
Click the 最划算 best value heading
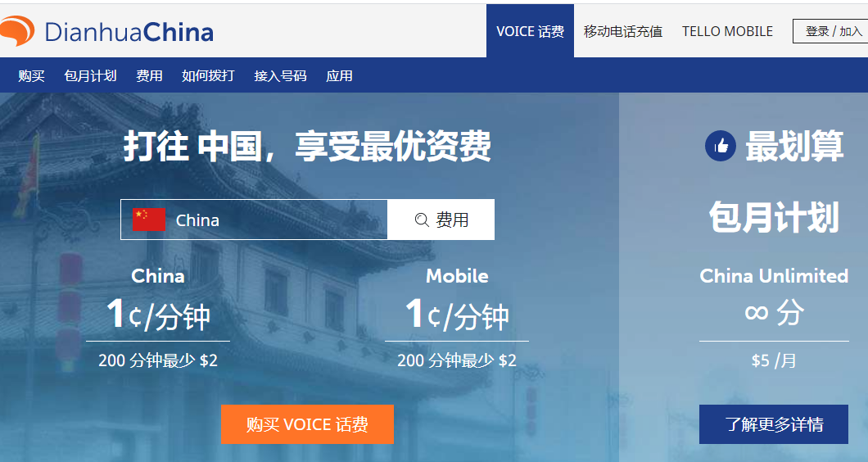(794, 147)
